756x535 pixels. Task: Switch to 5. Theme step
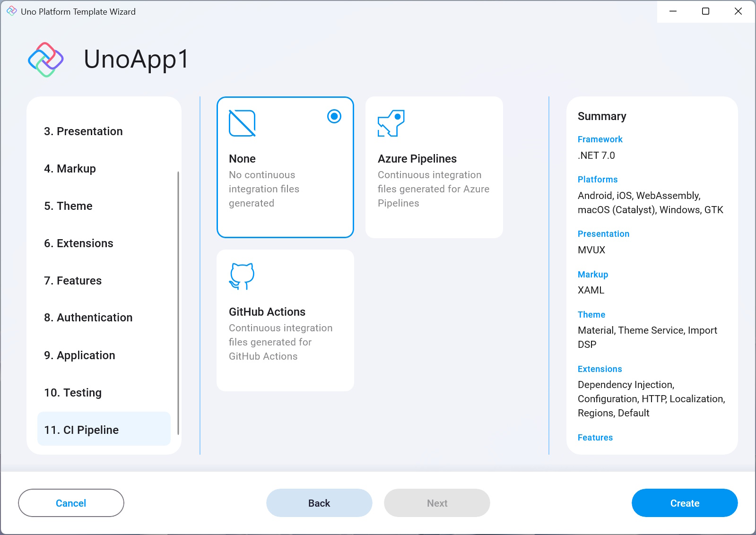click(104, 206)
